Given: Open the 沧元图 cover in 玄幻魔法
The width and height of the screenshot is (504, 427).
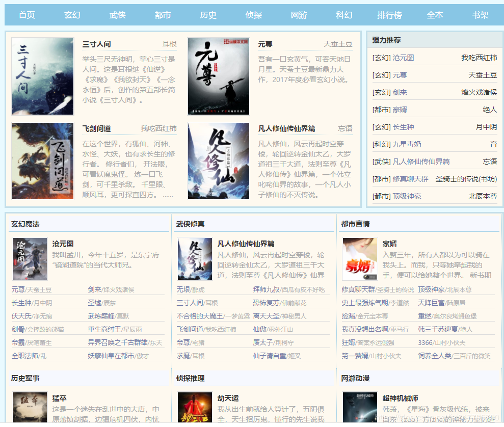Looking at the screenshot, I should coord(30,259).
